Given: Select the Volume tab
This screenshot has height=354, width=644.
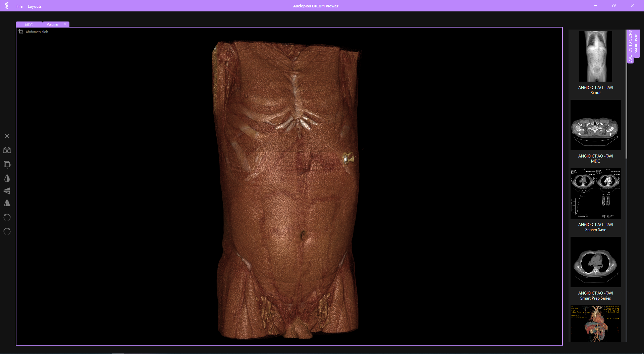Looking at the screenshot, I should pos(52,25).
